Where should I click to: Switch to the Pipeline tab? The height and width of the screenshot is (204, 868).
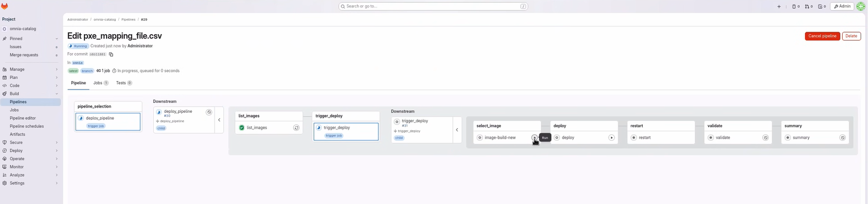click(x=78, y=83)
